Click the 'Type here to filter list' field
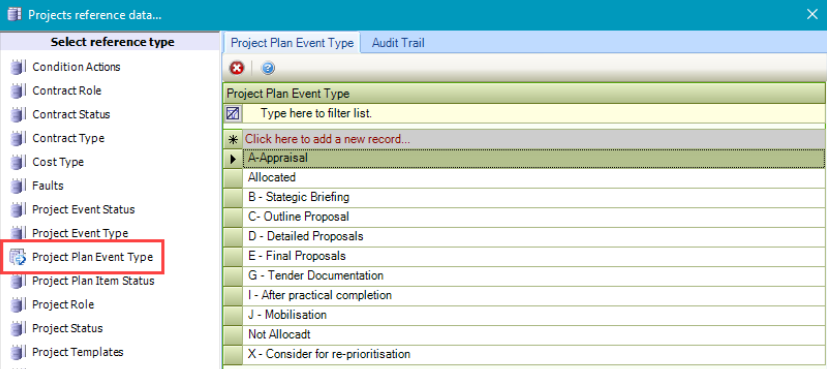Viewport: 827px width, 369px height. click(x=534, y=113)
